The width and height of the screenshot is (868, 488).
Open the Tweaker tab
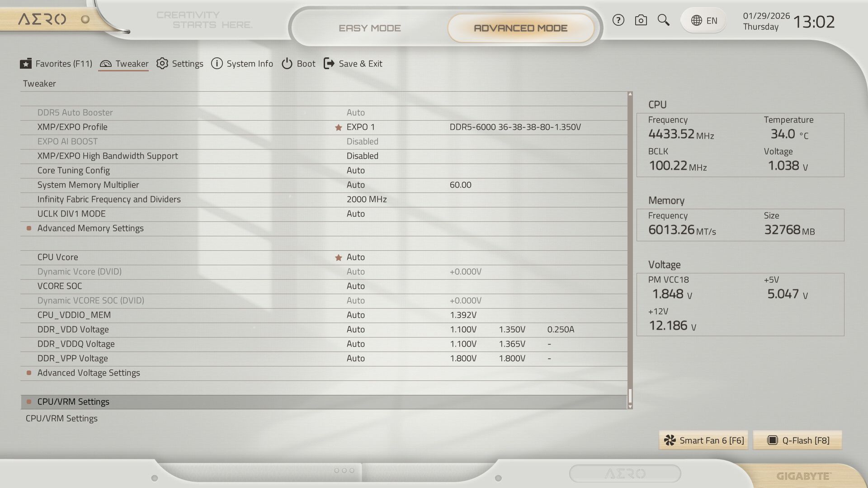click(124, 64)
